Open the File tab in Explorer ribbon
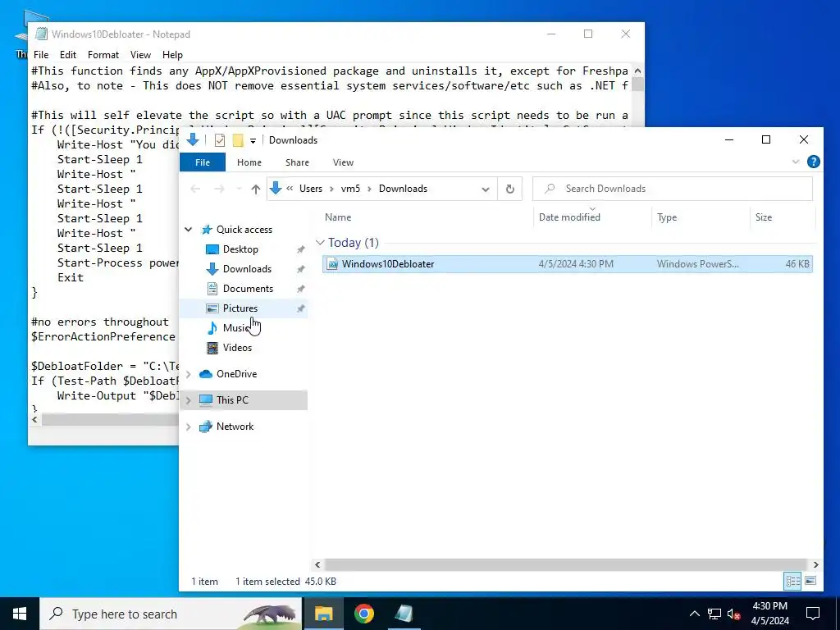840x630 pixels. pos(203,162)
